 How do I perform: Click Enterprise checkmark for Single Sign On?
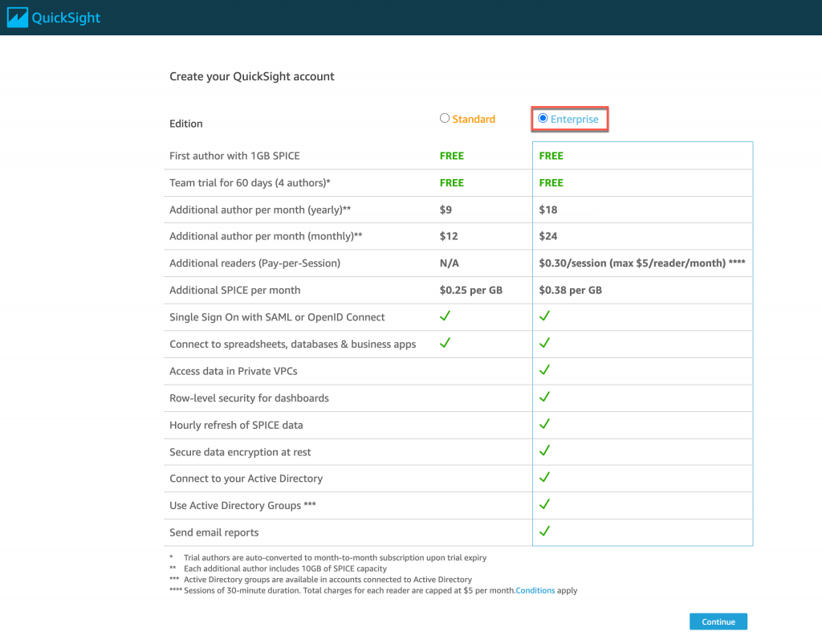click(x=544, y=316)
